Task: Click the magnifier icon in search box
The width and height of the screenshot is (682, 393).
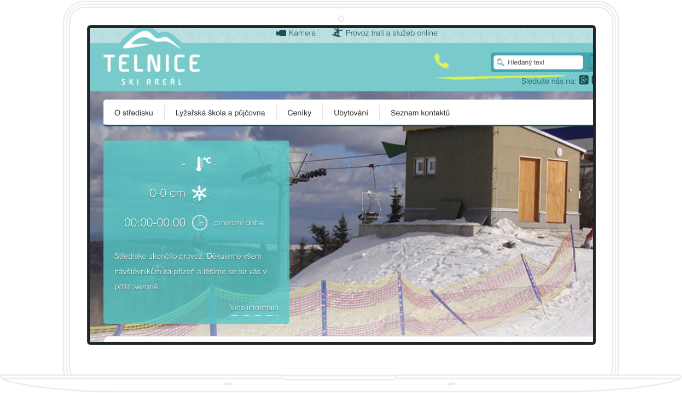Action: (x=500, y=63)
